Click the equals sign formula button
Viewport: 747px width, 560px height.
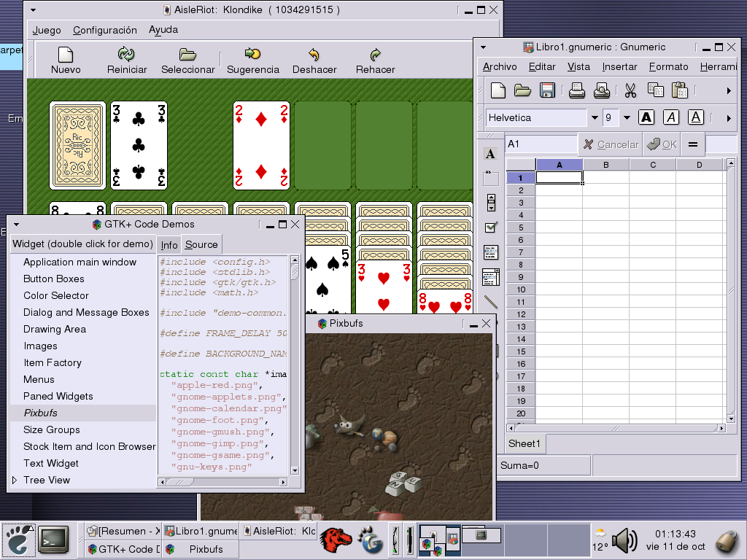pyautogui.click(x=693, y=144)
